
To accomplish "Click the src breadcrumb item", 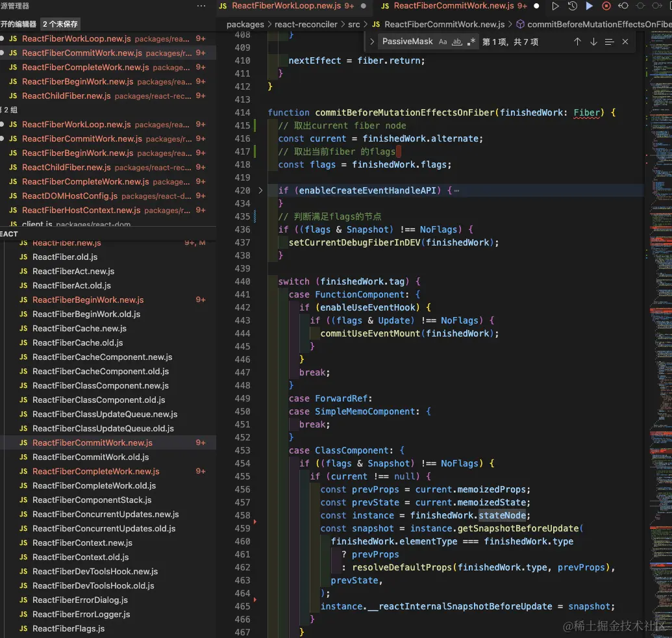I will [x=354, y=25].
